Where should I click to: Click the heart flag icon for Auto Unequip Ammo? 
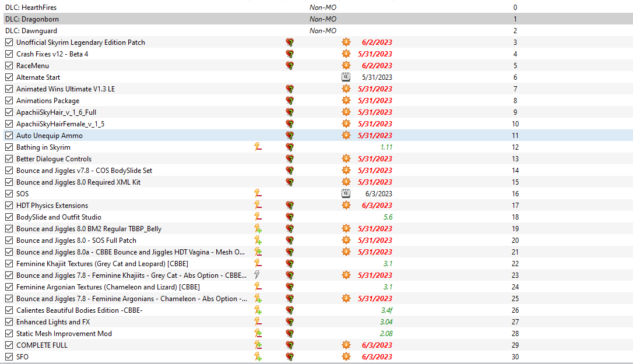click(x=290, y=136)
